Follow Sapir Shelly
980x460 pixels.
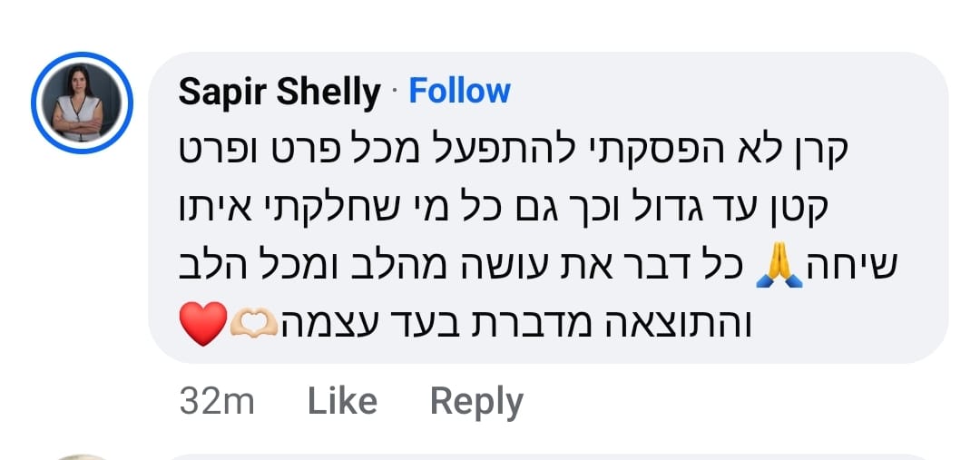coord(459,91)
